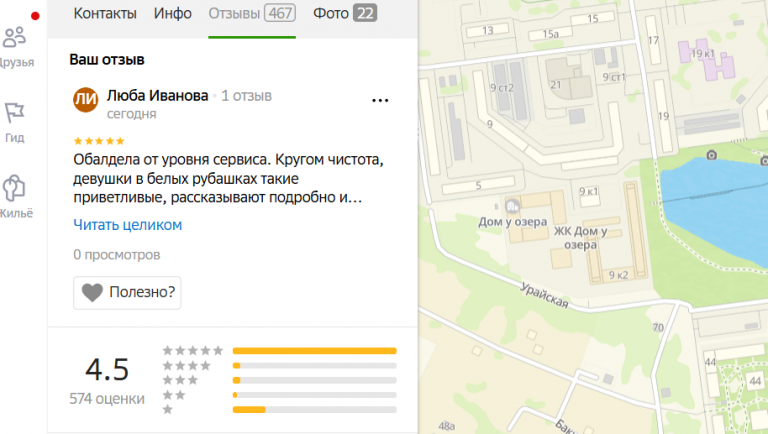Select the three-star rating row

[279, 380]
